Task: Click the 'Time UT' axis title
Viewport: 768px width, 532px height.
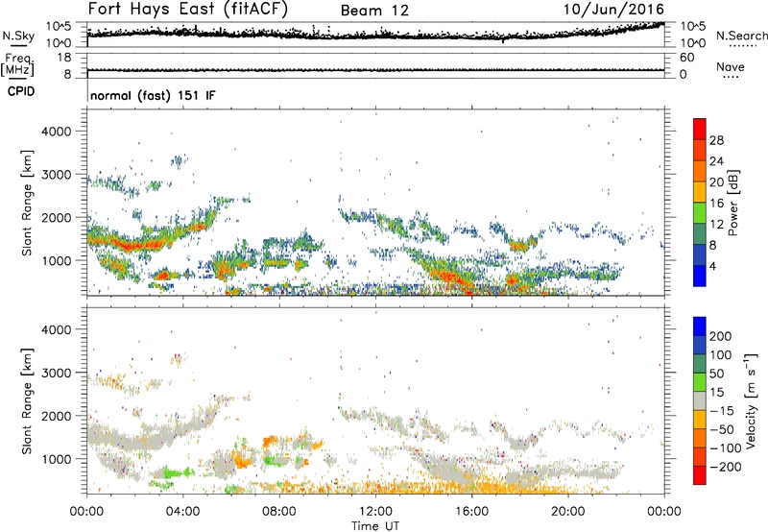Action: tap(375, 526)
